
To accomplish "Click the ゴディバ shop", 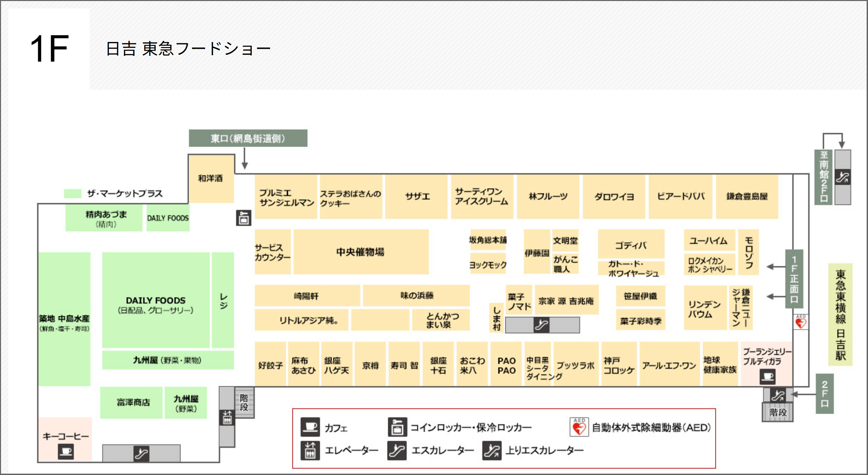I will (x=631, y=244).
